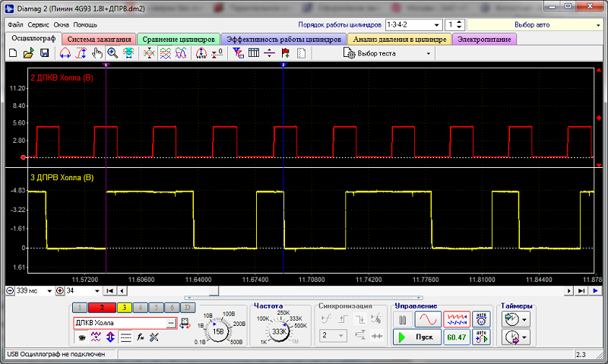Toggle red channel 2 button
Viewport: 608px width, 364px height.
coord(102,308)
